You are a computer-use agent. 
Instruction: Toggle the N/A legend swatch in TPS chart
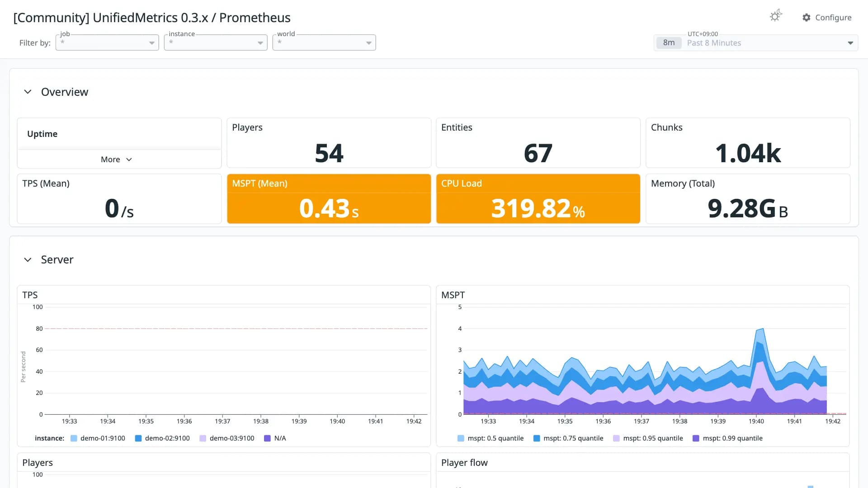(x=267, y=438)
